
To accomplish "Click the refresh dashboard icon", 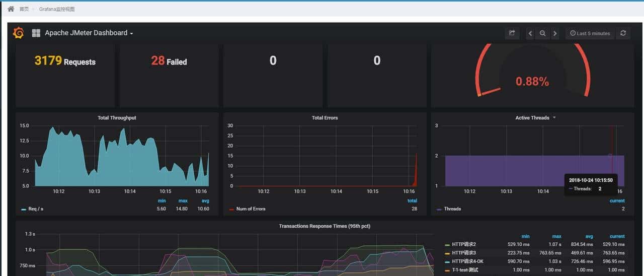I will [x=623, y=33].
